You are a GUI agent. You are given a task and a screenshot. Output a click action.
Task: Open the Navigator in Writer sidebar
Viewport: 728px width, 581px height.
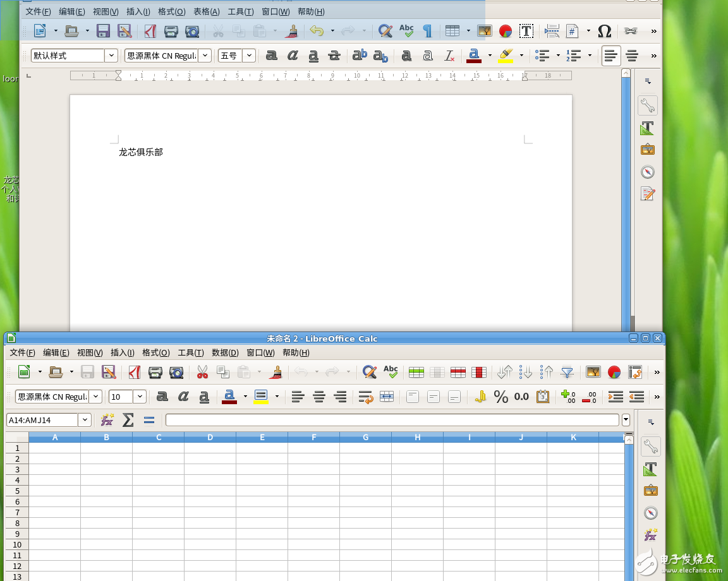pyautogui.click(x=647, y=172)
